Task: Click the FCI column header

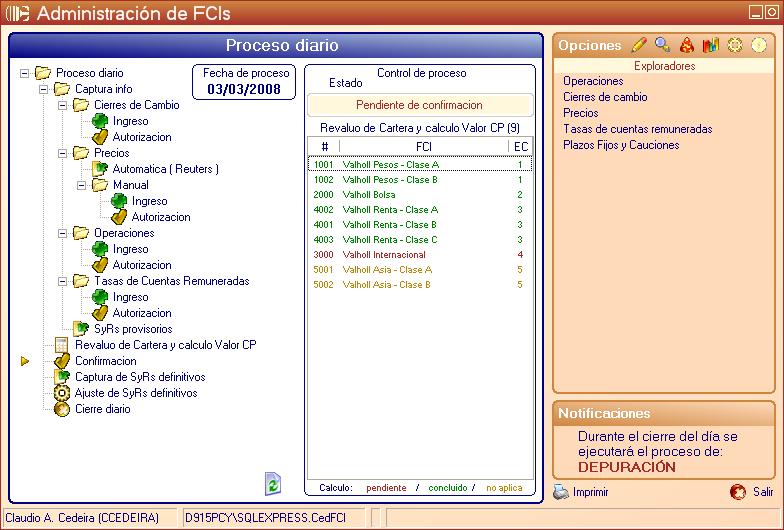Action: 424,146
